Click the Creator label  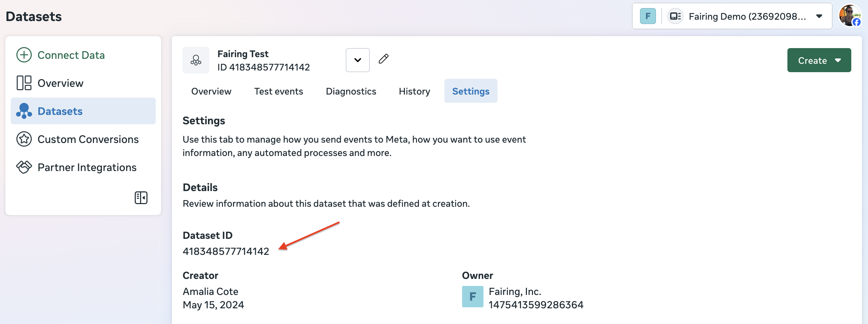click(201, 276)
